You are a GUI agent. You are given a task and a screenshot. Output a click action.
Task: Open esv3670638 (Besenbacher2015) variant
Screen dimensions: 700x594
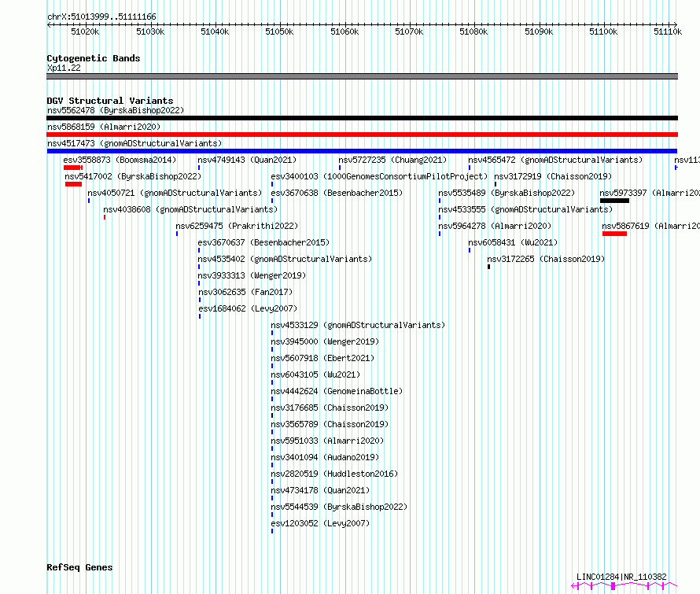pos(337,193)
